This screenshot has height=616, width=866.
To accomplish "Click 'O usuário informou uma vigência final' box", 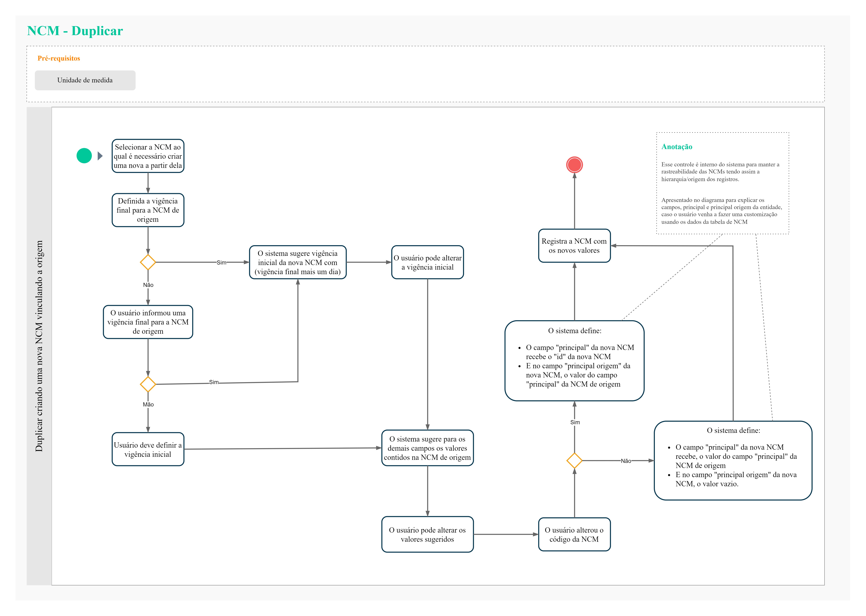I will coord(148,322).
